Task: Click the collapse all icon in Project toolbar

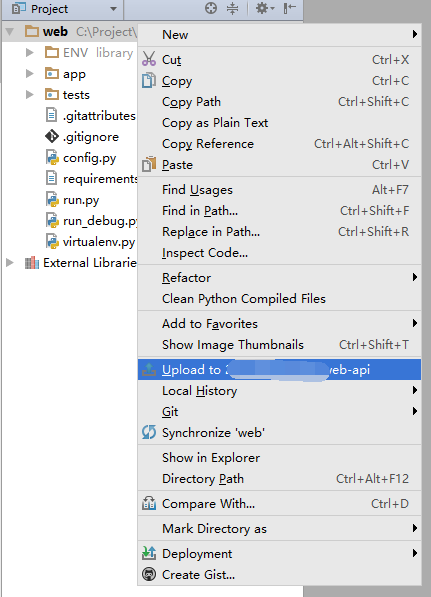Action: coord(232,8)
